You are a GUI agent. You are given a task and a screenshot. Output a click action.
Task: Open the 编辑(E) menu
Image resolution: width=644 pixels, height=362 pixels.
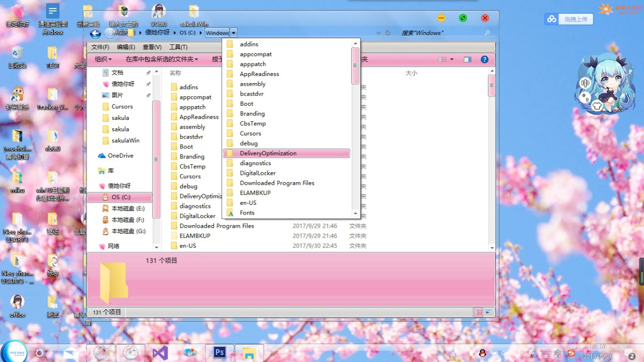click(126, 47)
